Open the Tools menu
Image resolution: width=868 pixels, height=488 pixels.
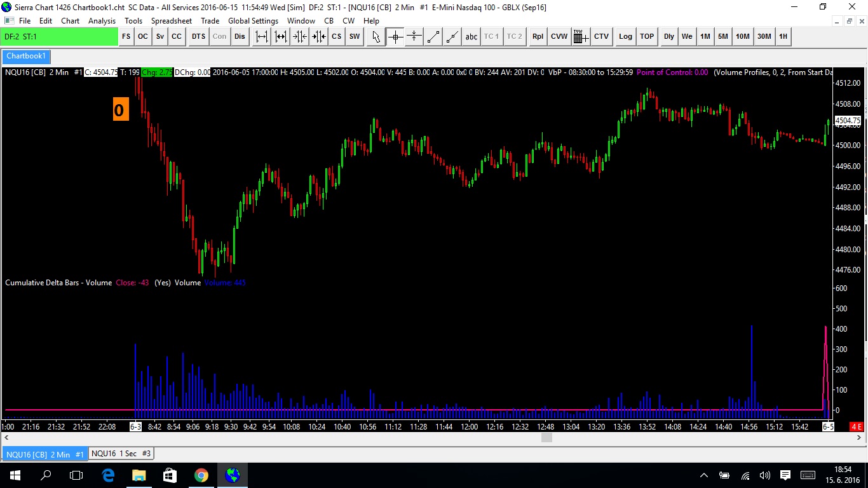133,21
